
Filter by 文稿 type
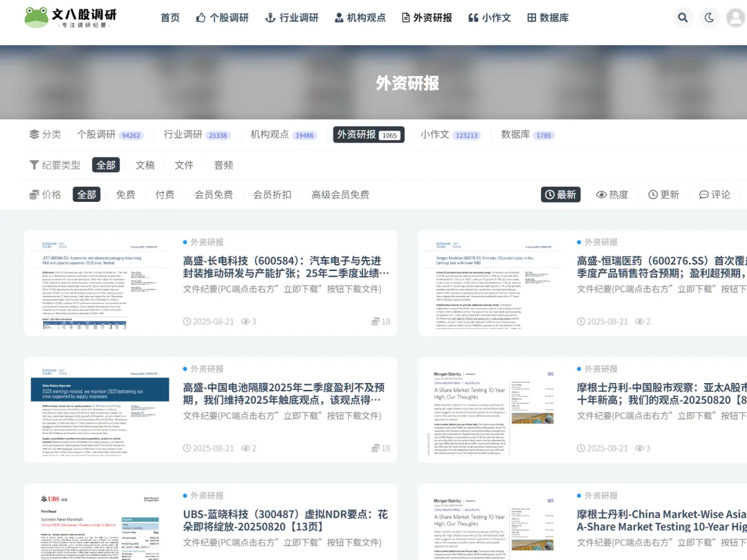145,165
